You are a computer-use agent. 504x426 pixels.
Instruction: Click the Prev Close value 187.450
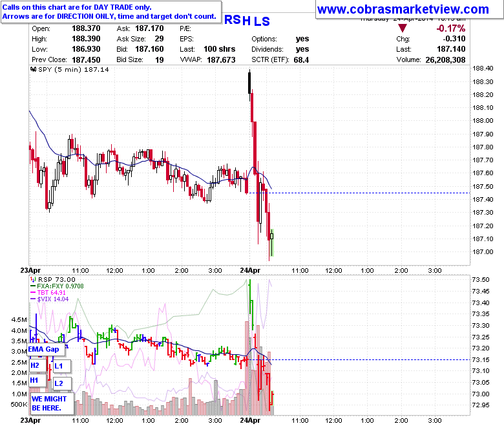[86, 60]
